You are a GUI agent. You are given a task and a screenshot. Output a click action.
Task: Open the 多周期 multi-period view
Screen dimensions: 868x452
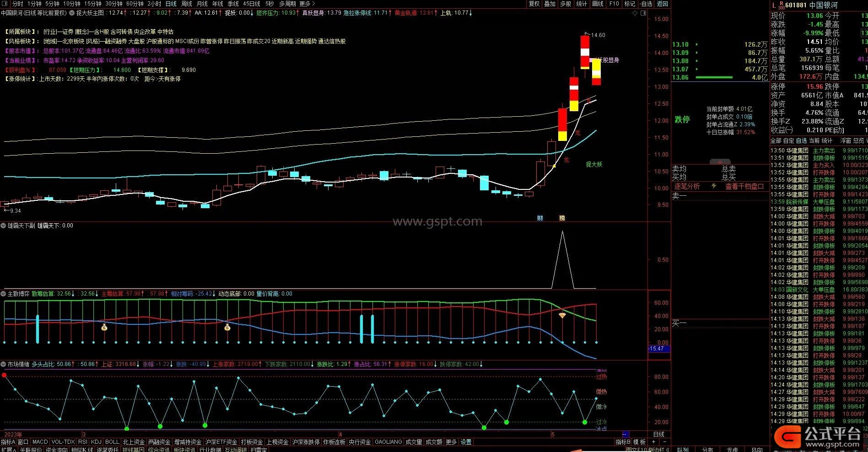coord(287,4)
